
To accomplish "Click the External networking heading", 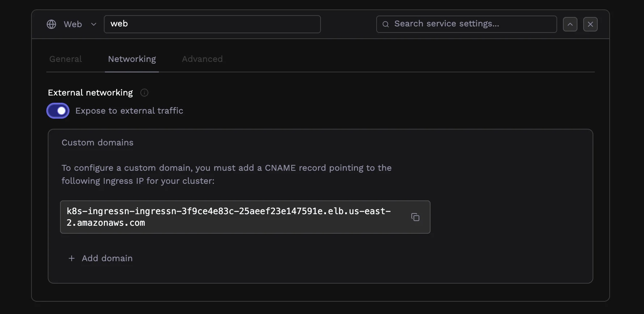I will [x=90, y=93].
